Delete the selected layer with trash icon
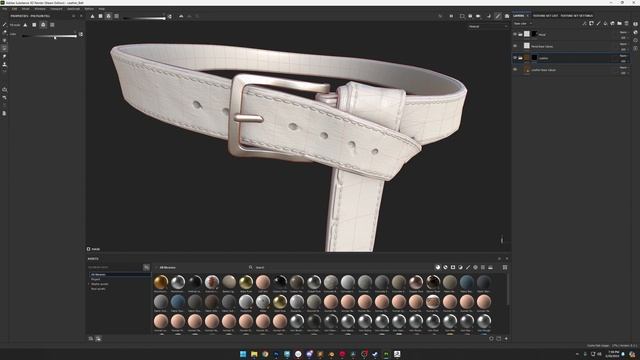Viewport: 640px width, 360px height. [627, 24]
